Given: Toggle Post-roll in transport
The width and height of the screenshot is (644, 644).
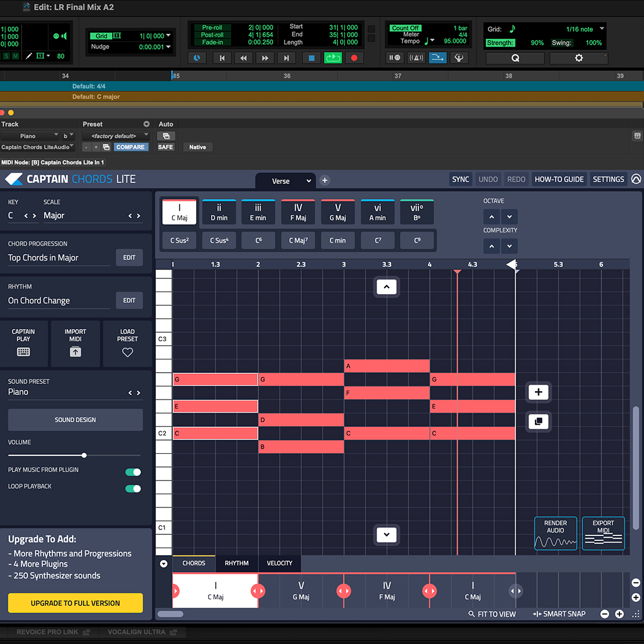Looking at the screenshot, I should [x=212, y=35].
